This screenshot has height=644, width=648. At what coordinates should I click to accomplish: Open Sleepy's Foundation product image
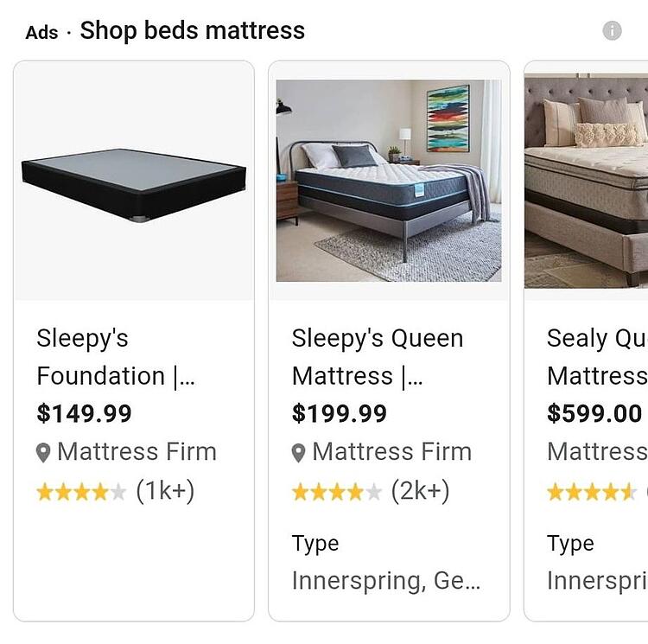[134, 183]
